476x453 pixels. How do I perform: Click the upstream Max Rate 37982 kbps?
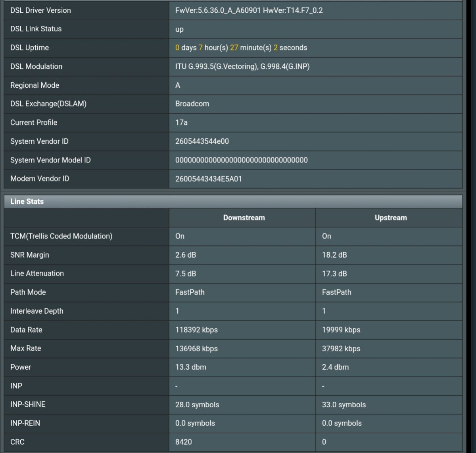tap(341, 349)
